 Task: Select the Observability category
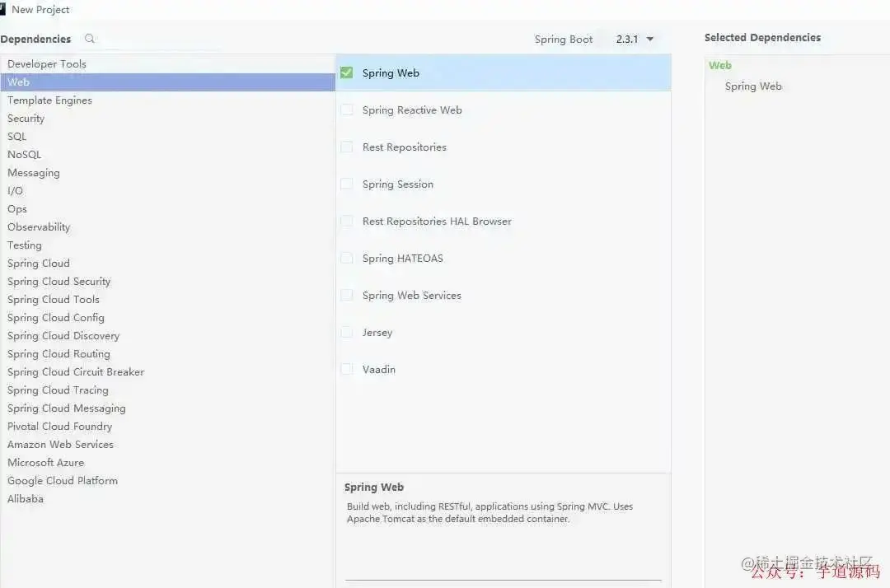tap(168, 227)
